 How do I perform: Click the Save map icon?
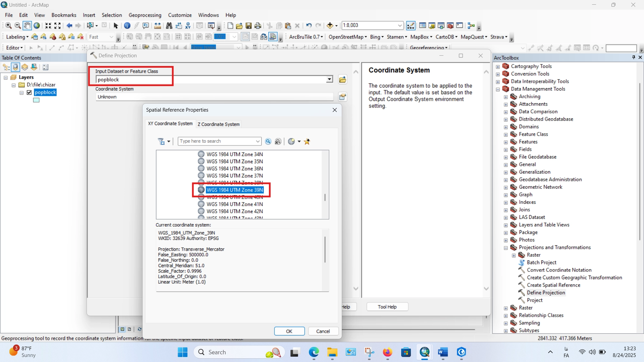click(x=249, y=25)
